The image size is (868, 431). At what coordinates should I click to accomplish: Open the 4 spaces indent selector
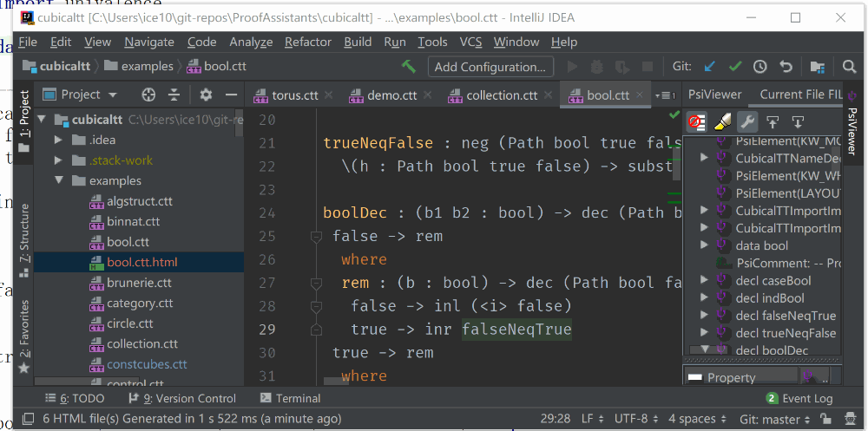(x=698, y=419)
